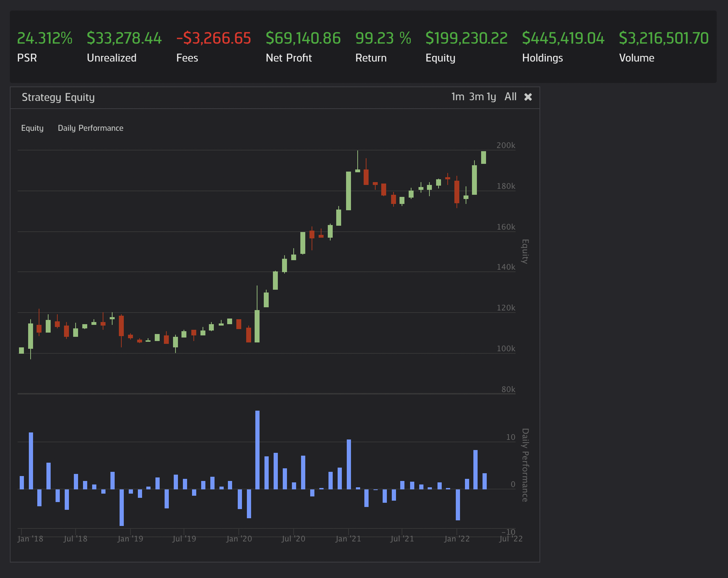This screenshot has width=728, height=578.
Task: Click the Fees -$3,266.65 value
Action: click(x=213, y=38)
